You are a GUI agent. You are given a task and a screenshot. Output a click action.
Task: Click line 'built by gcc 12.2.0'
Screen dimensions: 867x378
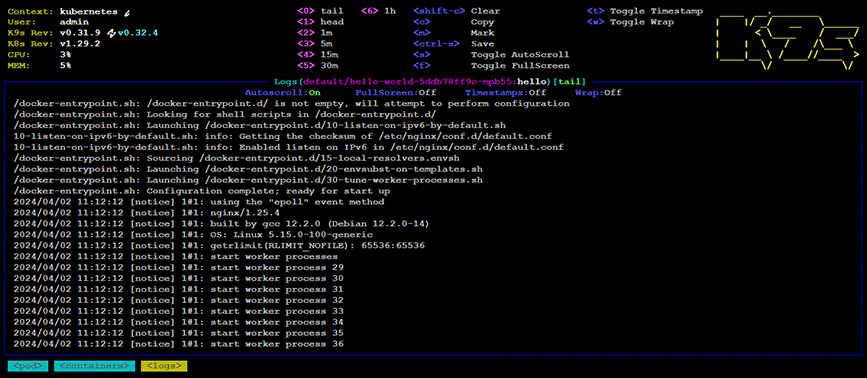[x=222, y=224]
